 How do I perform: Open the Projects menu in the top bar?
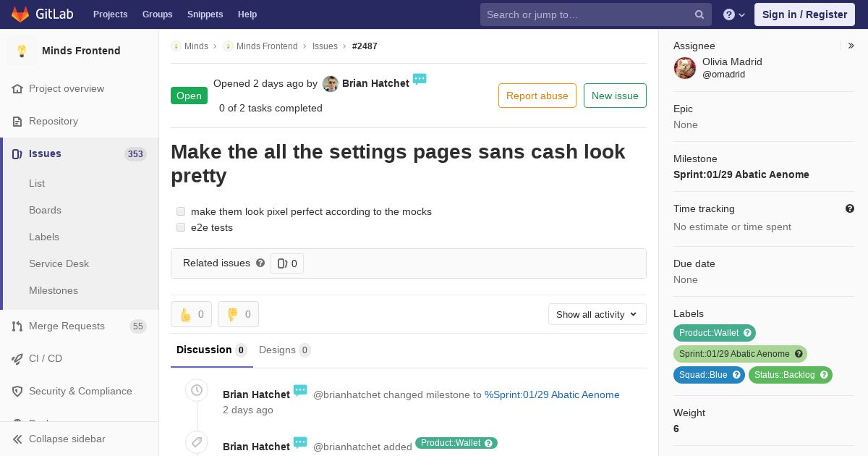(x=110, y=14)
